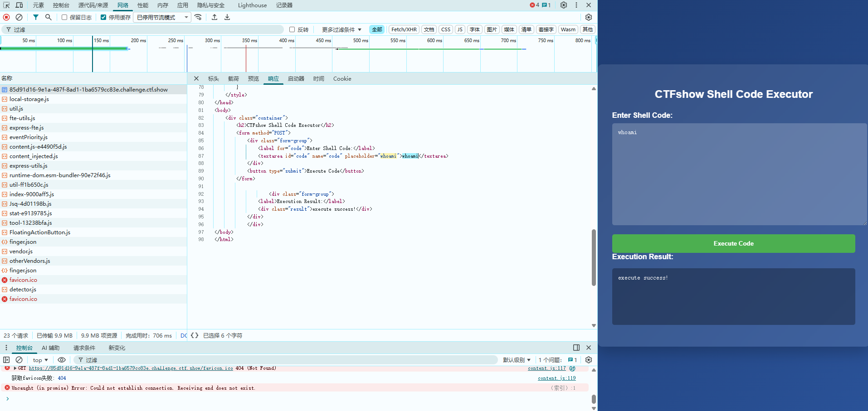Filter requests by Wasm type
868x411 pixels.
point(568,29)
